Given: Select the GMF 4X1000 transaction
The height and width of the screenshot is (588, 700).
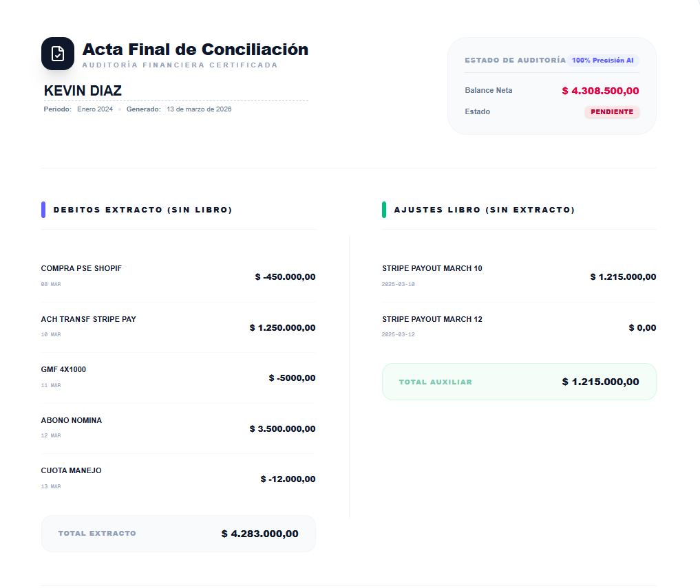Looking at the screenshot, I should pos(178,377).
